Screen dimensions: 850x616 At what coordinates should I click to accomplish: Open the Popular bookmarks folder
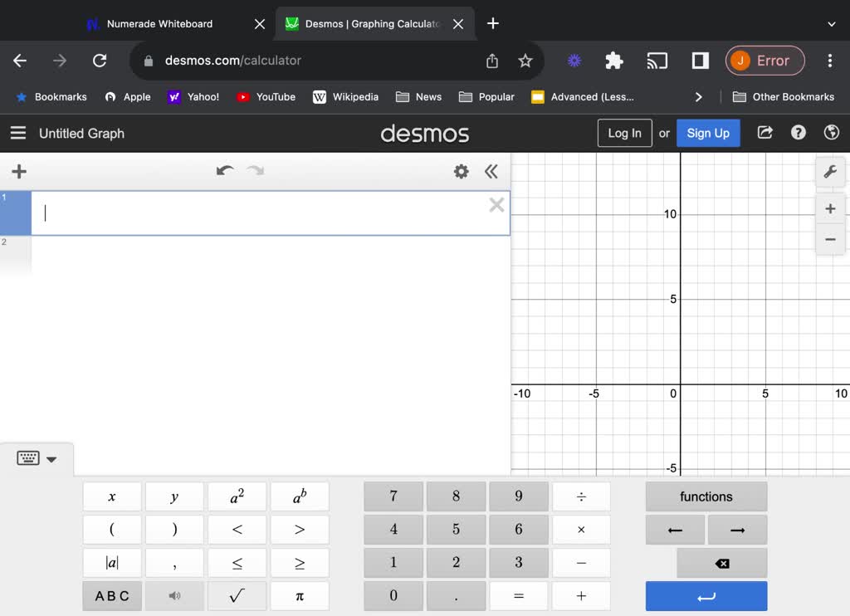tap(486, 97)
